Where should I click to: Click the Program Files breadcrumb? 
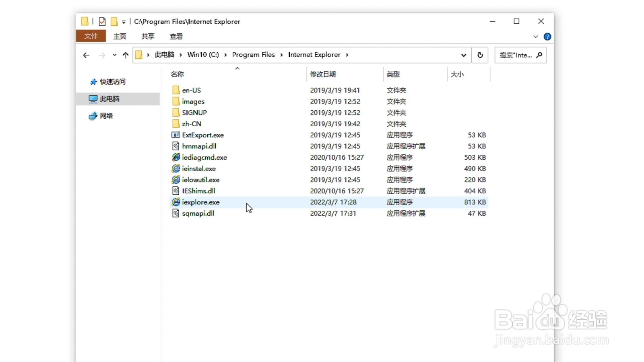coord(254,55)
